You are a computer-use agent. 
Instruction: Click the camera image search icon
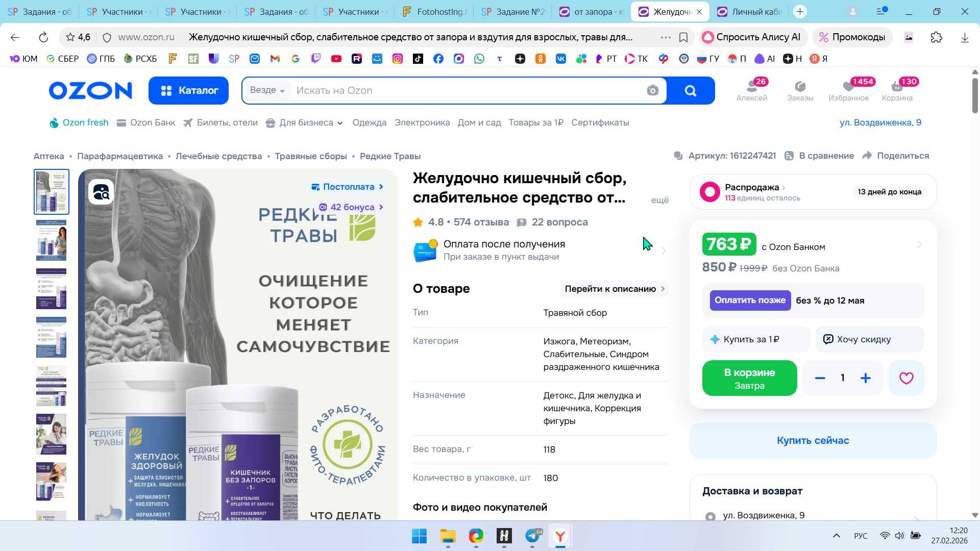(x=652, y=91)
